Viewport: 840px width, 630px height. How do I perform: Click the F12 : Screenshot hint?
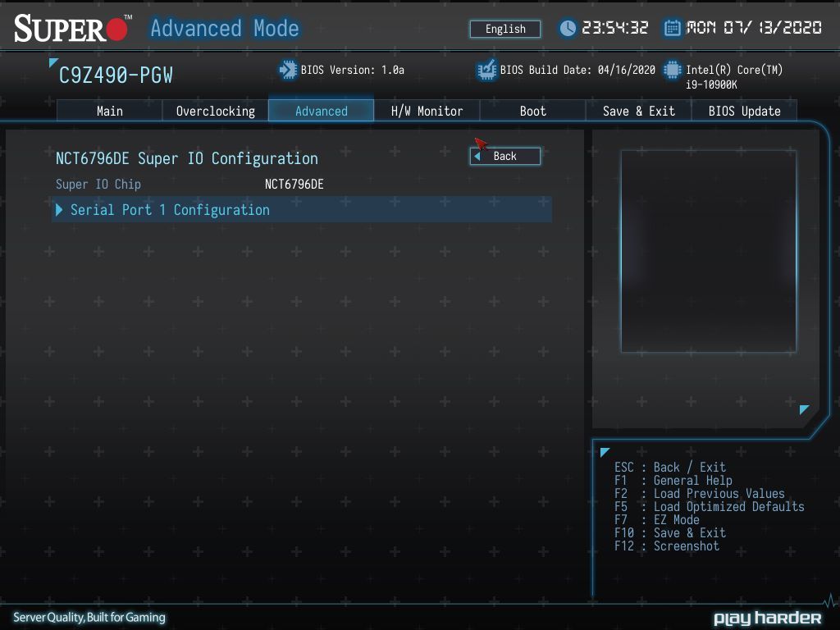667,546
